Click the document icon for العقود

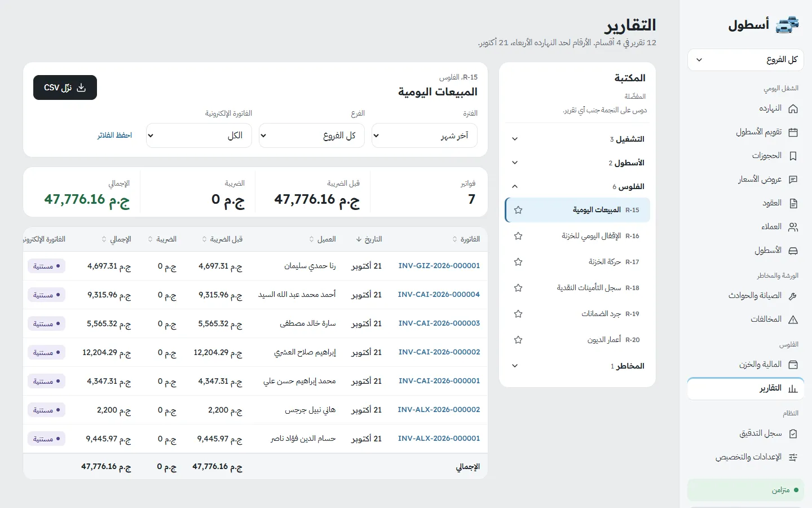[x=793, y=203]
